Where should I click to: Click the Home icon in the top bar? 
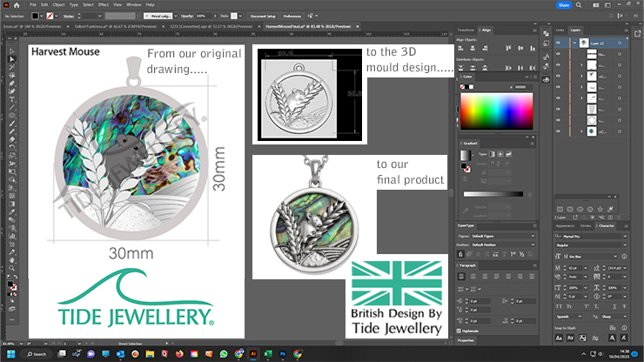click(17, 5)
